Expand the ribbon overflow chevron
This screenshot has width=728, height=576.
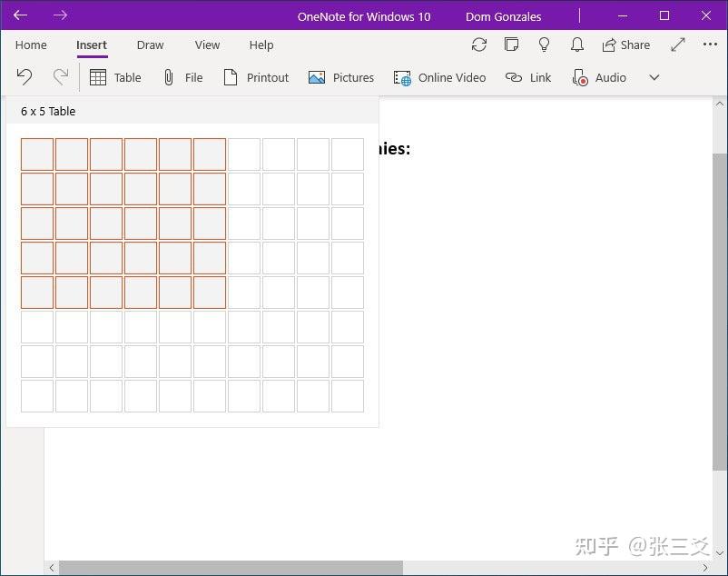pyautogui.click(x=654, y=78)
